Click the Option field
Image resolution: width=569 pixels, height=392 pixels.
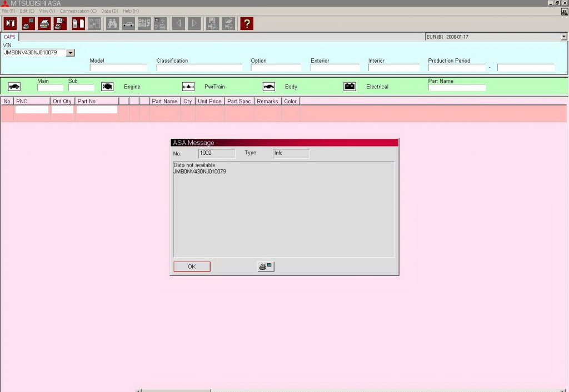(x=276, y=68)
